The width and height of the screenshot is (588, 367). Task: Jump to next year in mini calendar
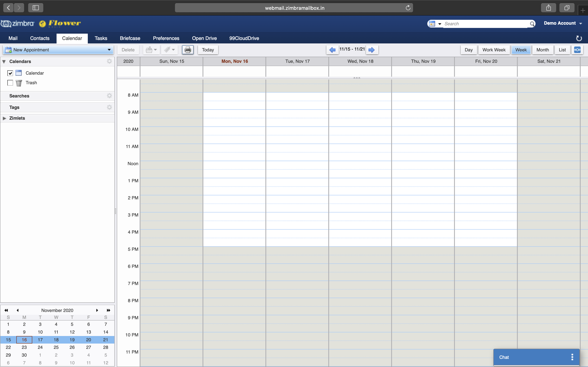click(108, 310)
